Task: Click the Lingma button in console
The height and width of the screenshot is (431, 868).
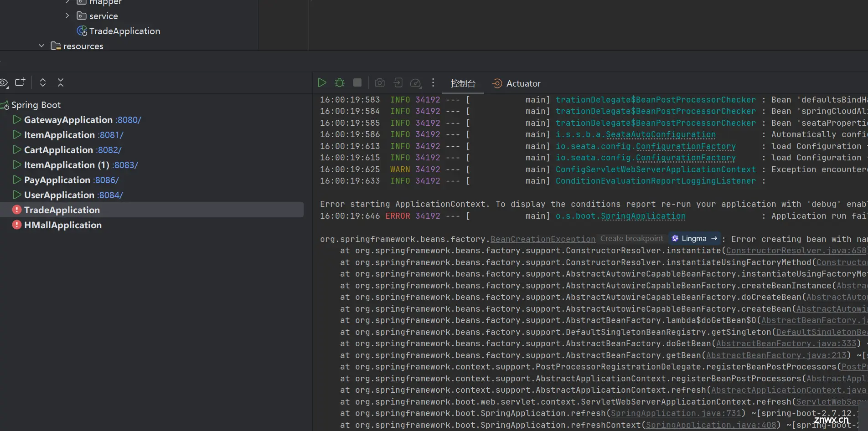Action: coord(695,238)
